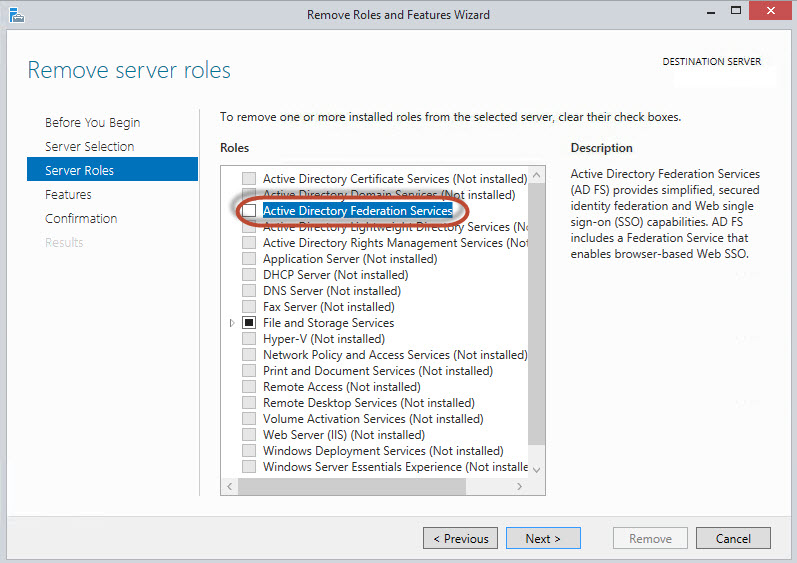Open the Features step
797x563 pixels.
pos(68,195)
